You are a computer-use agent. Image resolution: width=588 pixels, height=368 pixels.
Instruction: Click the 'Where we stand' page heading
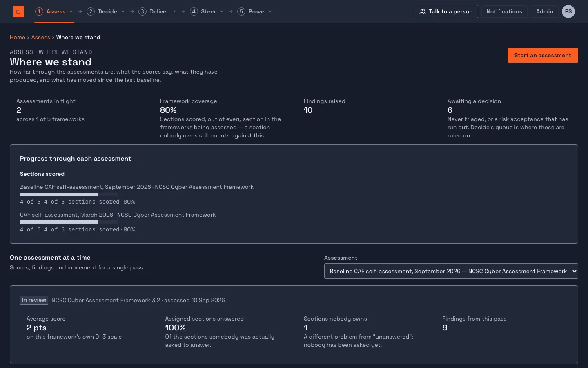tap(51, 62)
